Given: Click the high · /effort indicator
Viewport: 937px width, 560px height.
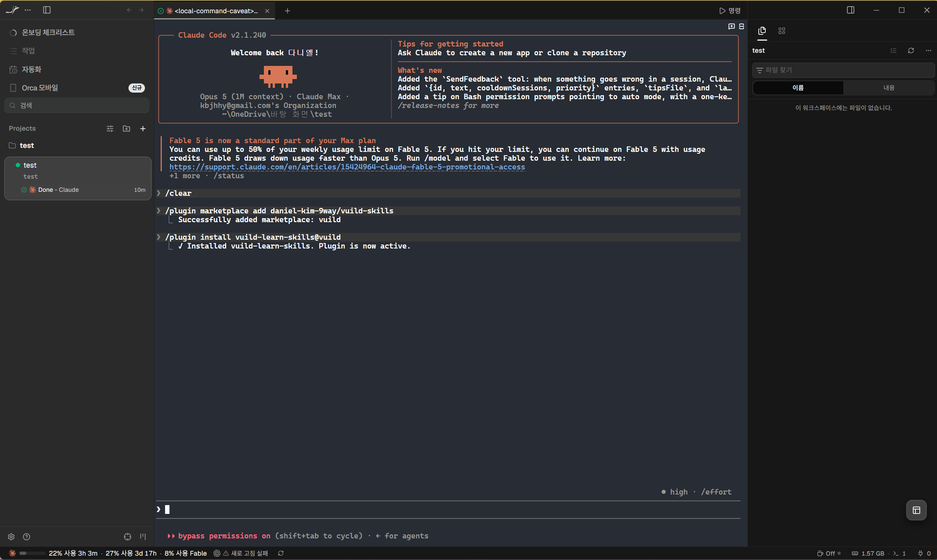Looking at the screenshot, I should (x=697, y=492).
